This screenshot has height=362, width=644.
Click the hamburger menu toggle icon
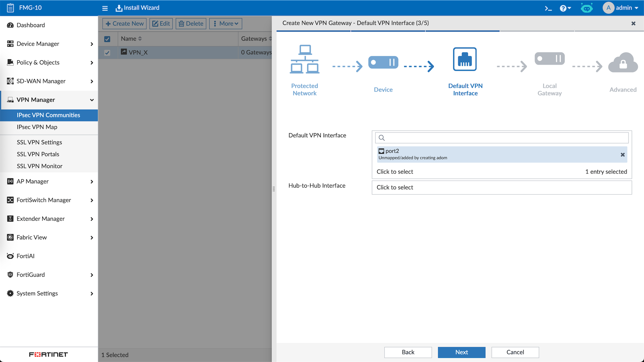point(105,8)
